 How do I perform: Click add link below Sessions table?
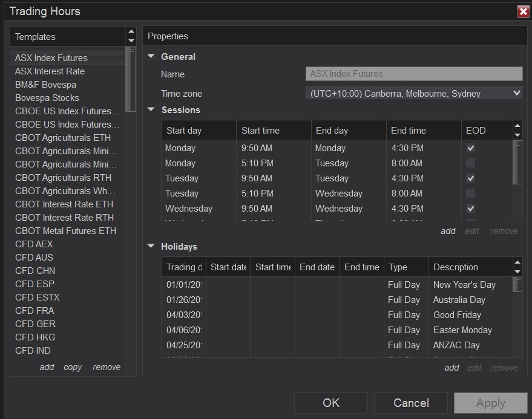tap(448, 231)
